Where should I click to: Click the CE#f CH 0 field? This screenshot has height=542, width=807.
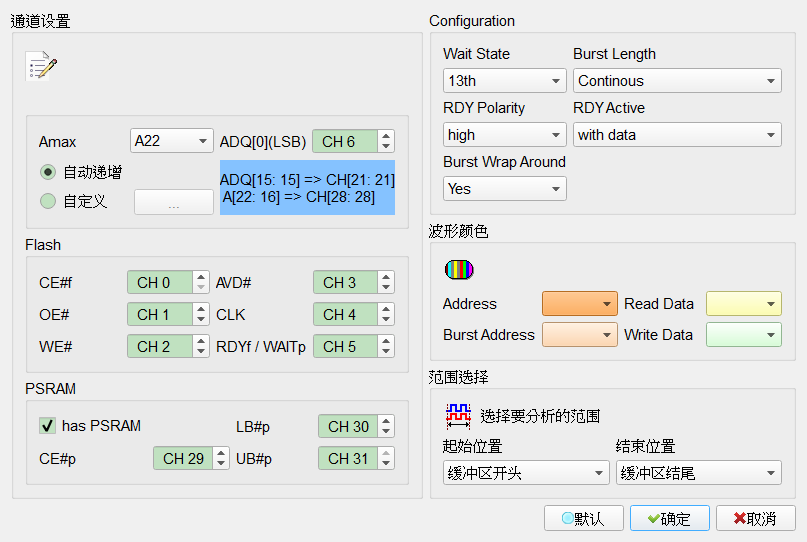[x=160, y=283]
